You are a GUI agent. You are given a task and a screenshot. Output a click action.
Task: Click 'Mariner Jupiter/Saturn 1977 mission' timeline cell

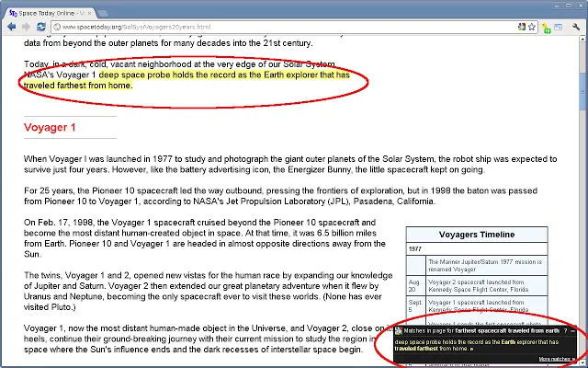(x=486, y=266)
